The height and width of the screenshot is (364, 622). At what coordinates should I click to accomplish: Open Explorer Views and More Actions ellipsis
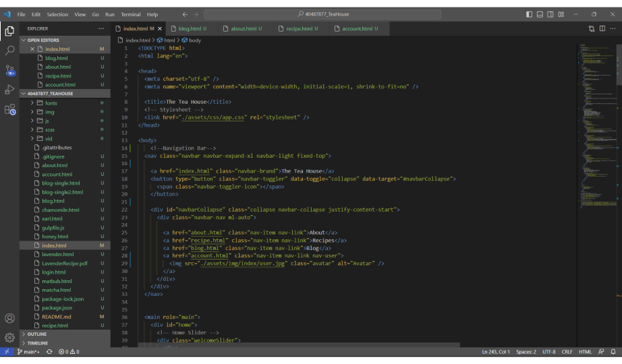click(x=101, y=28)
